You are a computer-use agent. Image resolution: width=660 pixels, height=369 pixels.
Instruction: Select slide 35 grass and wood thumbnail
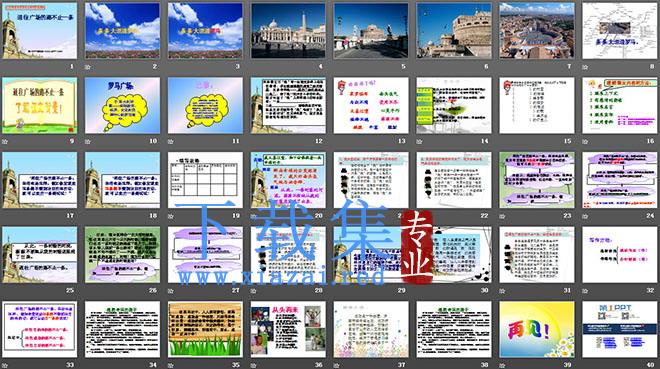coord(205,329)
